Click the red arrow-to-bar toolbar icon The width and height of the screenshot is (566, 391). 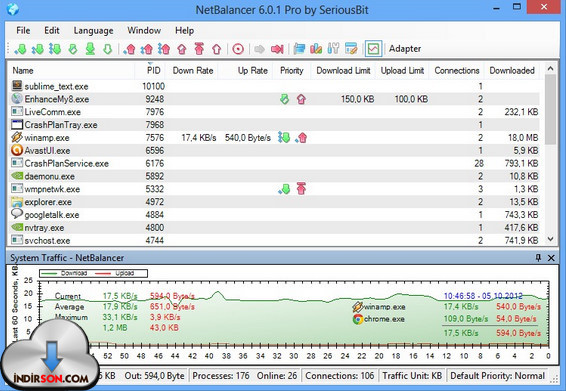click(x=277, y=49)
